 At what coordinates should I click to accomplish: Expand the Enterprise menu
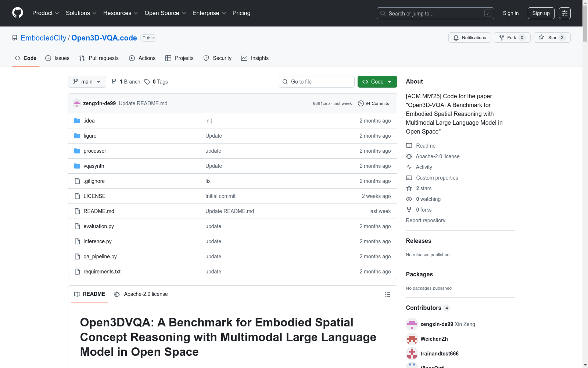pos(209,13)
